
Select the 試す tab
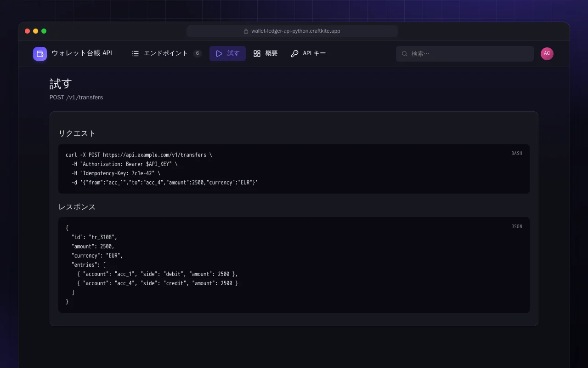[x=227, y=54]
